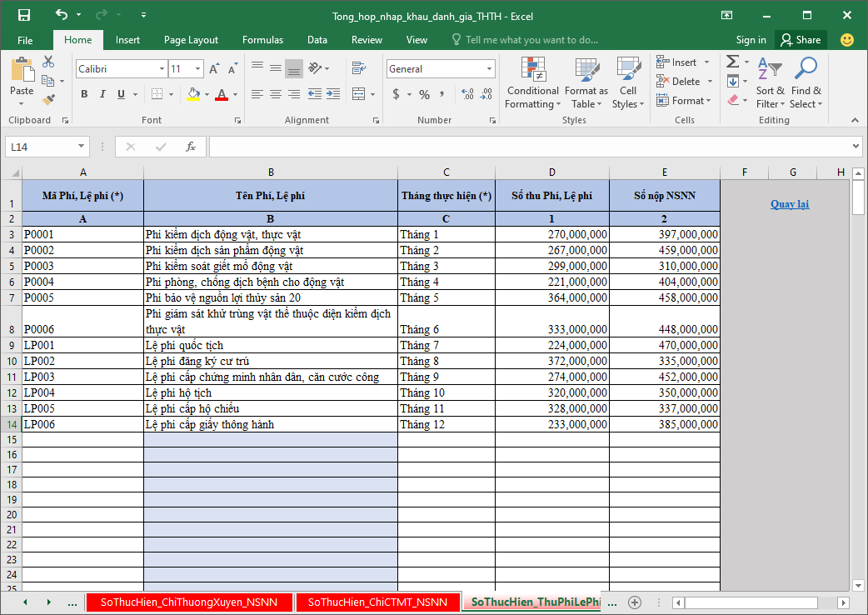
Task: Click the Cut scissors icon
Action: pyautogui.click(x=48, y=62)
